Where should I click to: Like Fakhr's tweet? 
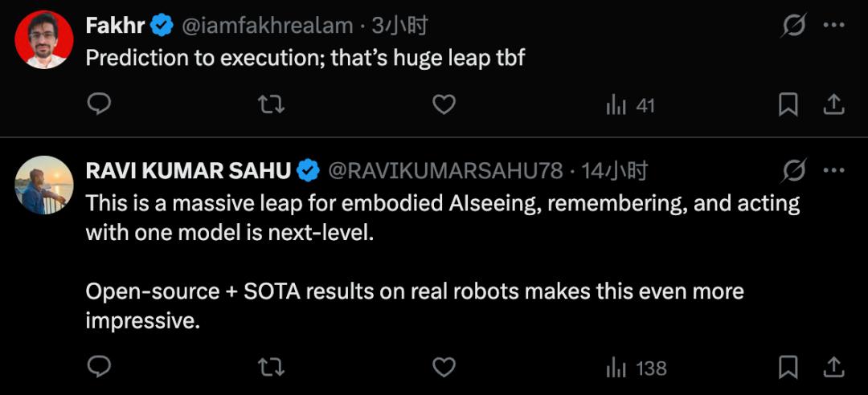tap(444, 104)
